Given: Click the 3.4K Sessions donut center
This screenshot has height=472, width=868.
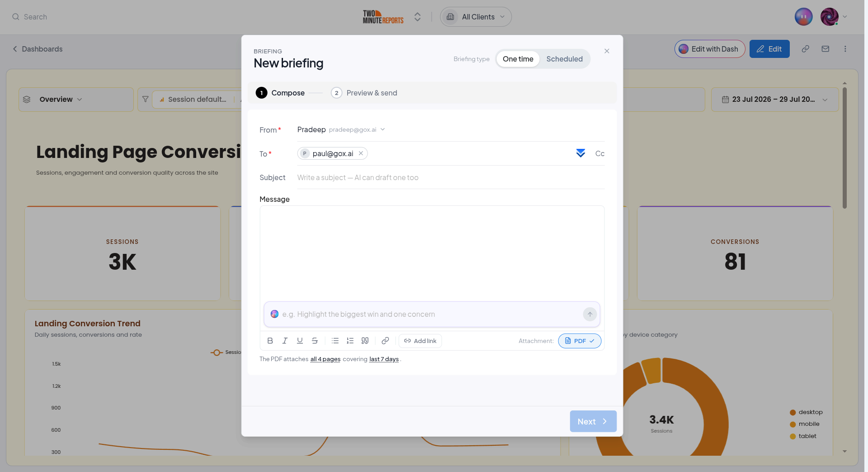Looking at the screenshot, I should pos(661,424).
